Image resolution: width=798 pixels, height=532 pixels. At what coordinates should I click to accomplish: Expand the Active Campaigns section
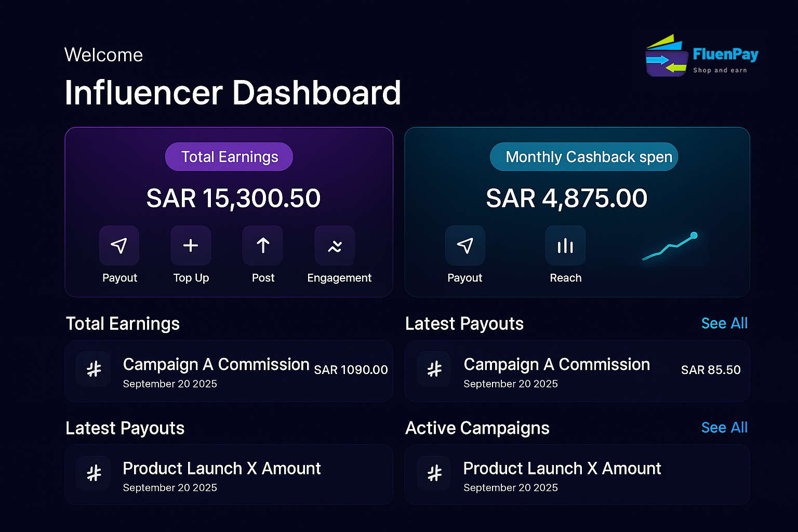(x=477, y=428)
